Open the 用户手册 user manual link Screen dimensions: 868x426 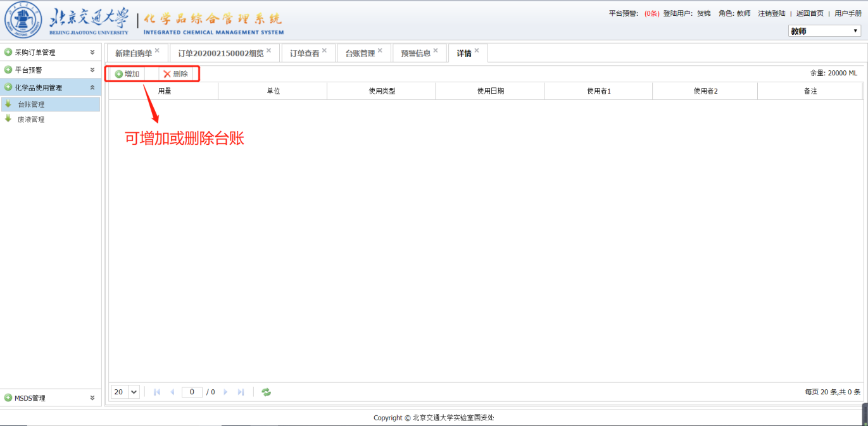click(x=848, y=13)
